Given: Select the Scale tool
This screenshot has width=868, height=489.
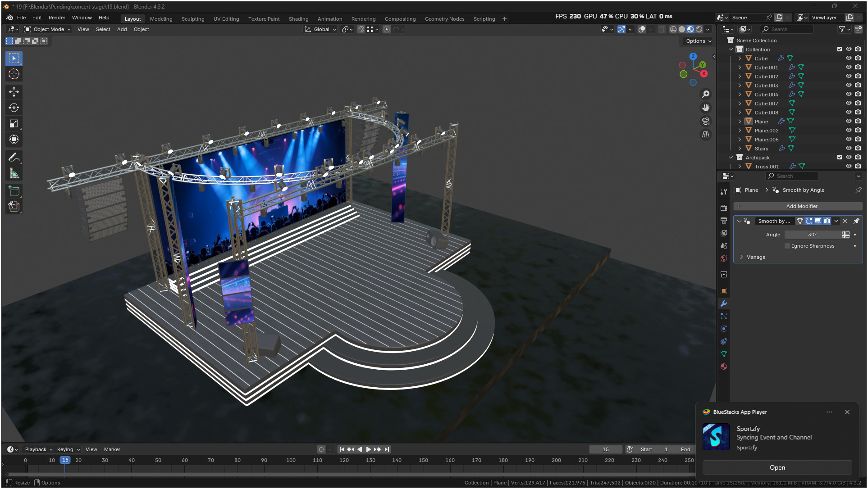Looking at the screenshot, I should 14,123.
